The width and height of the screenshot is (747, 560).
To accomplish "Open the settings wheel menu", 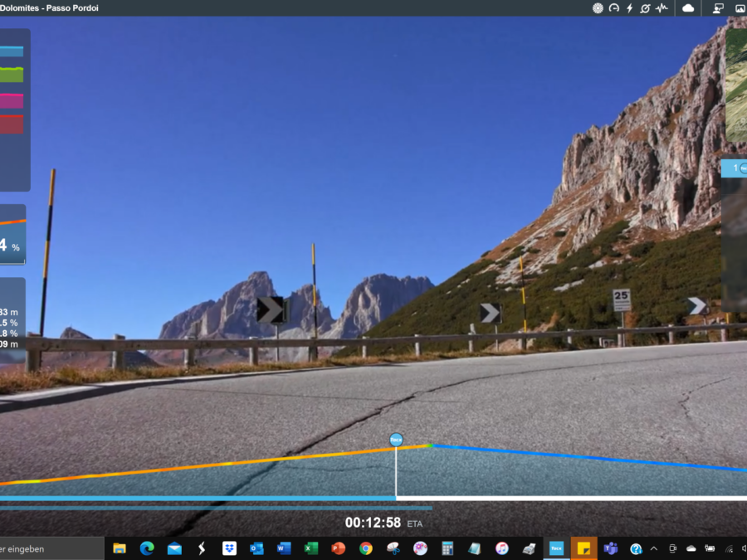I will click(x=598, y=7).
